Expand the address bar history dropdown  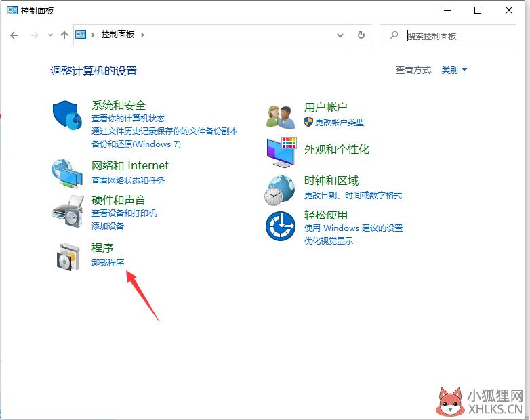(340, 35)
